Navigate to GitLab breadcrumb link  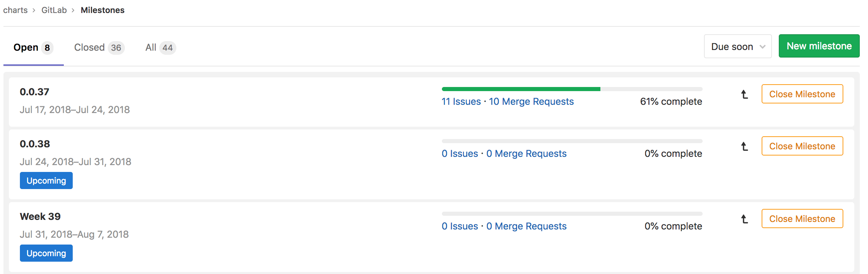click(54, 10)
